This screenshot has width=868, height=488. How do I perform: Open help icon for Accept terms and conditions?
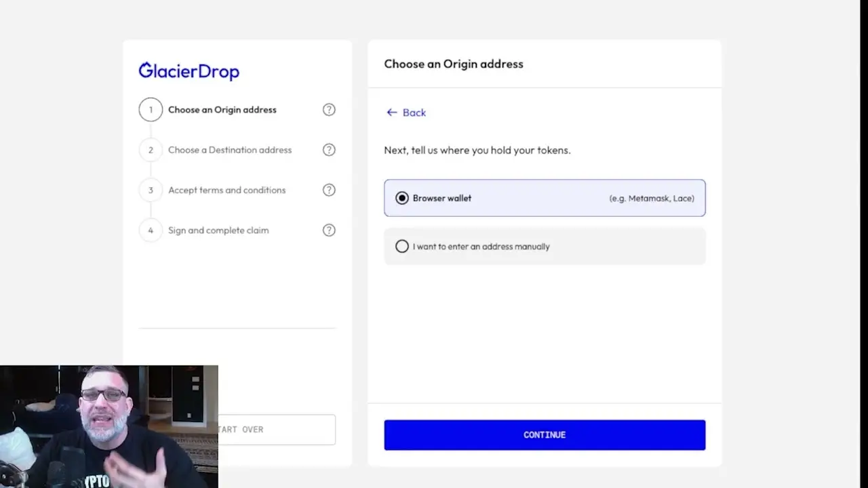coord(329,190)
